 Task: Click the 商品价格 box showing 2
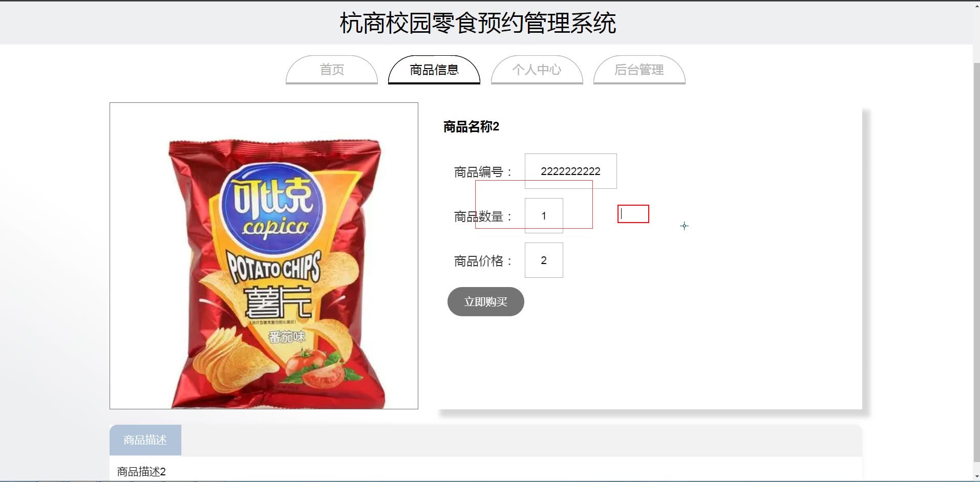pos(544,260)
